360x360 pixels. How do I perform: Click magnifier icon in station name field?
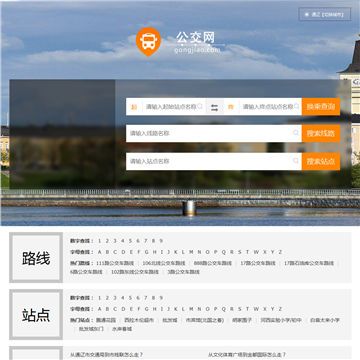coord(296,161)
